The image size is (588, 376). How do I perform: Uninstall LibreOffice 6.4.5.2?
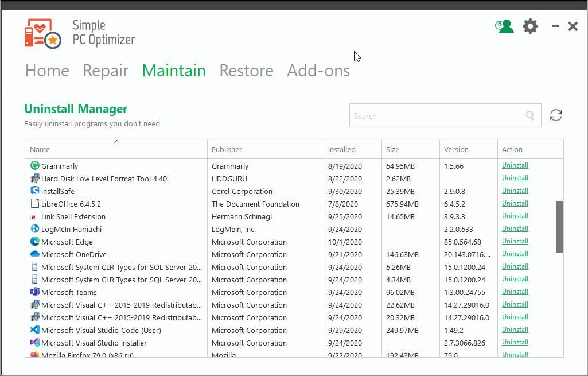515,203
